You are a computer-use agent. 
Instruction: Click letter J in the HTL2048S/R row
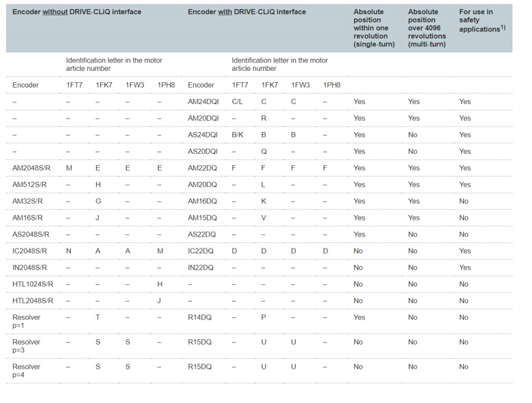pos(159,301)
